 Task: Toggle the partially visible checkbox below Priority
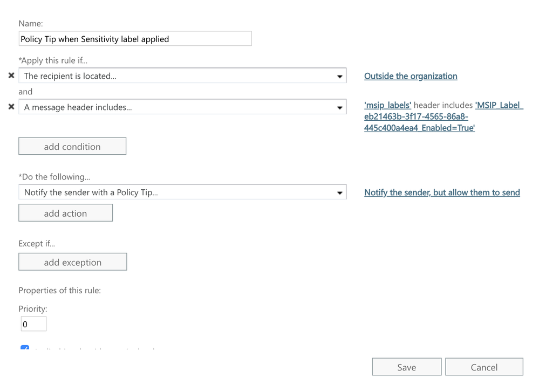25,349
